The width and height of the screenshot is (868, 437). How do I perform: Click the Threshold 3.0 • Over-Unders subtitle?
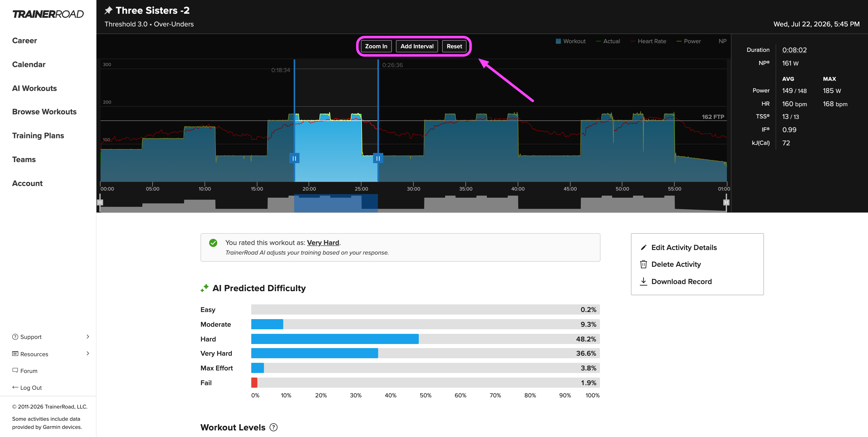[149, 24]
